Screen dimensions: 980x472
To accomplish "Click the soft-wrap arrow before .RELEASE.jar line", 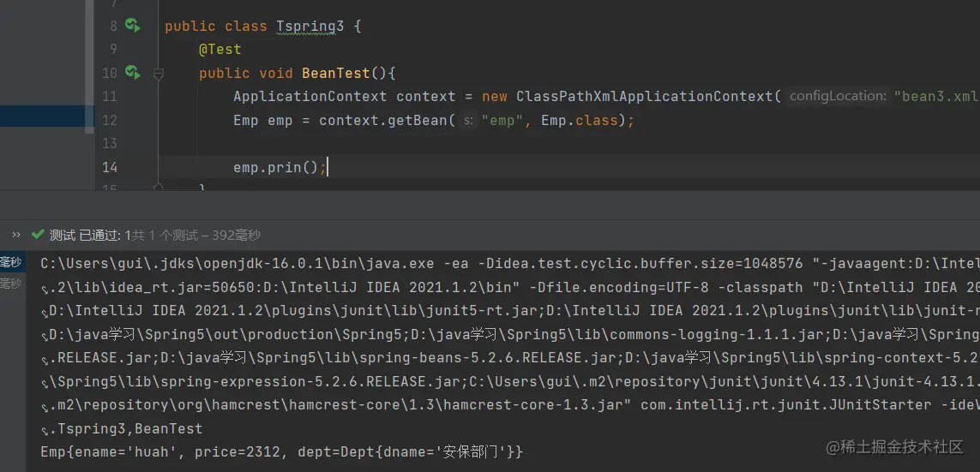I will pos(45,360).
